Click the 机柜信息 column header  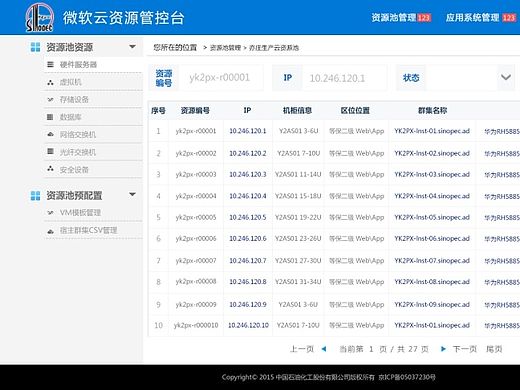297,110
